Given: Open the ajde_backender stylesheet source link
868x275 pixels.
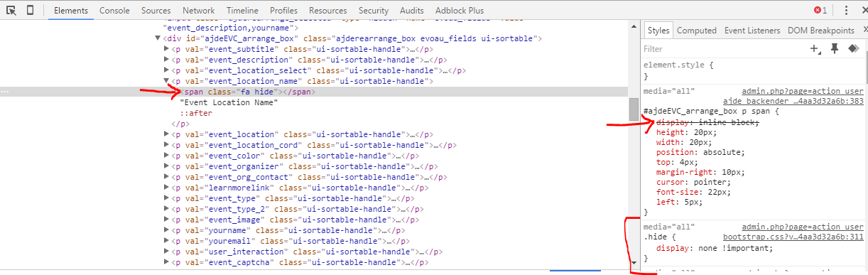Looking at the screenshot, I should 793,102.
